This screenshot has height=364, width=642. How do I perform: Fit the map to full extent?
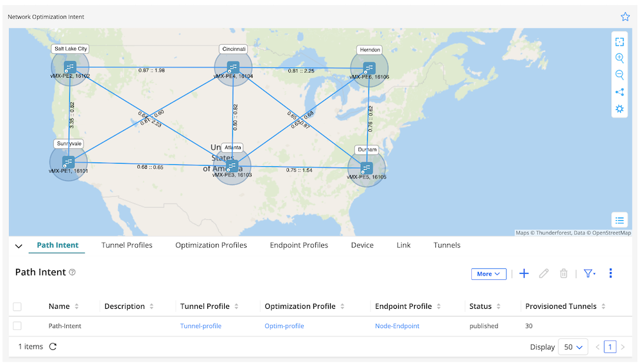click(x=620, y=42)
